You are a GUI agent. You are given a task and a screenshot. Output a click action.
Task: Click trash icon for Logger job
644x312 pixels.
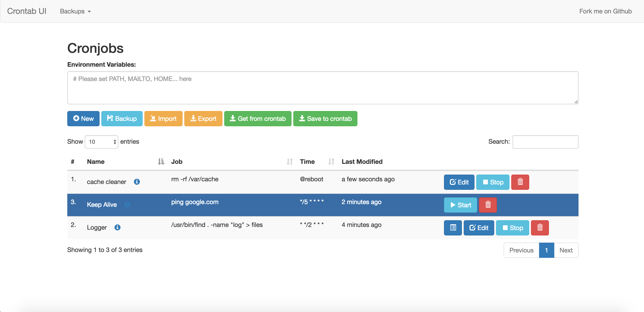tap(540, 228)
